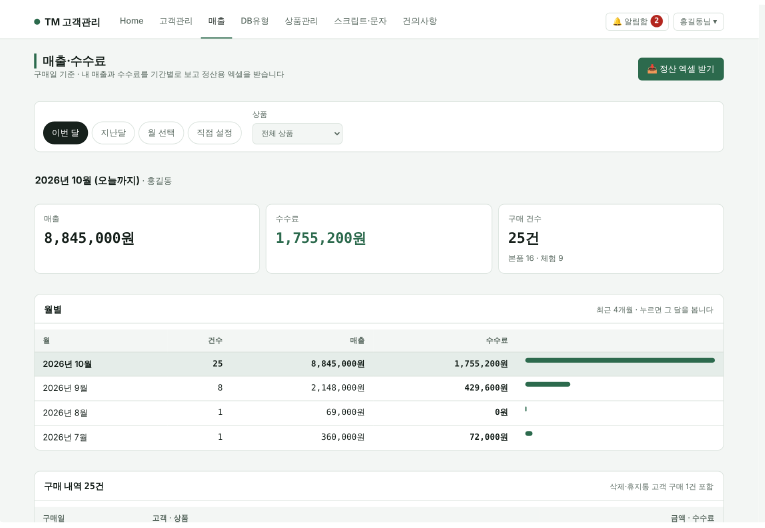Viewport: 765px width, 528px height.
Task: Click the 구매일 column header
Action: 54,518
